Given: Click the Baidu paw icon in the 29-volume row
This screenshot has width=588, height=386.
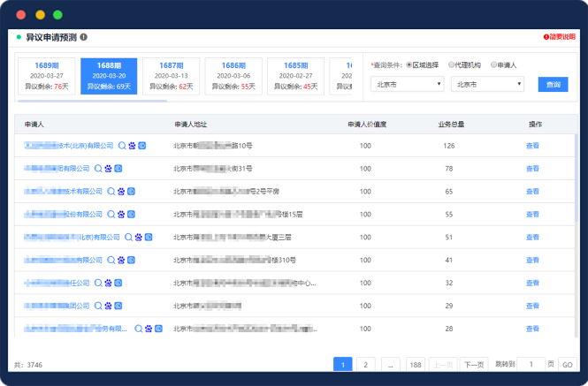Looking at the screenshot, I should (109, 306).
